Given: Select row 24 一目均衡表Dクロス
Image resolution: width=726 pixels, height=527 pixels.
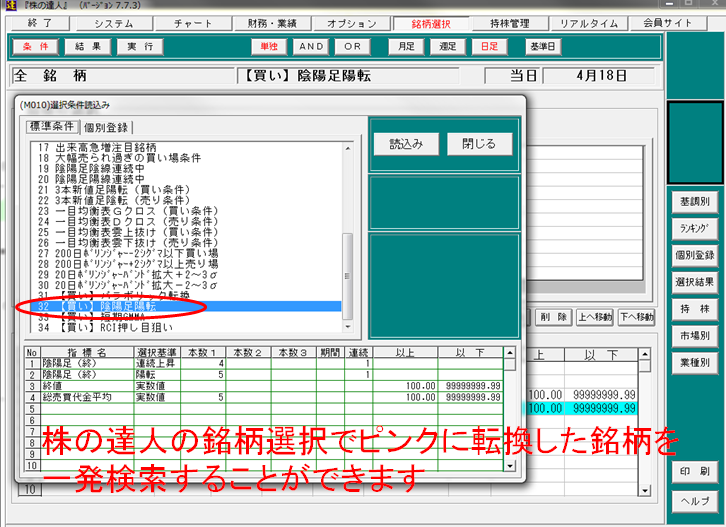Looking at the screenshot, I should (x=186, y=221).
